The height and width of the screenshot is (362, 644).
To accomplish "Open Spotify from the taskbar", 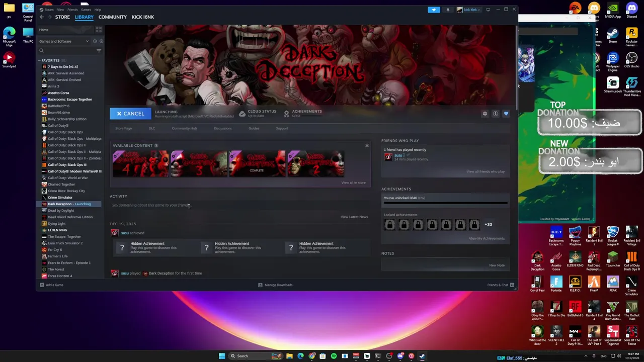I will tap(334, 356).
